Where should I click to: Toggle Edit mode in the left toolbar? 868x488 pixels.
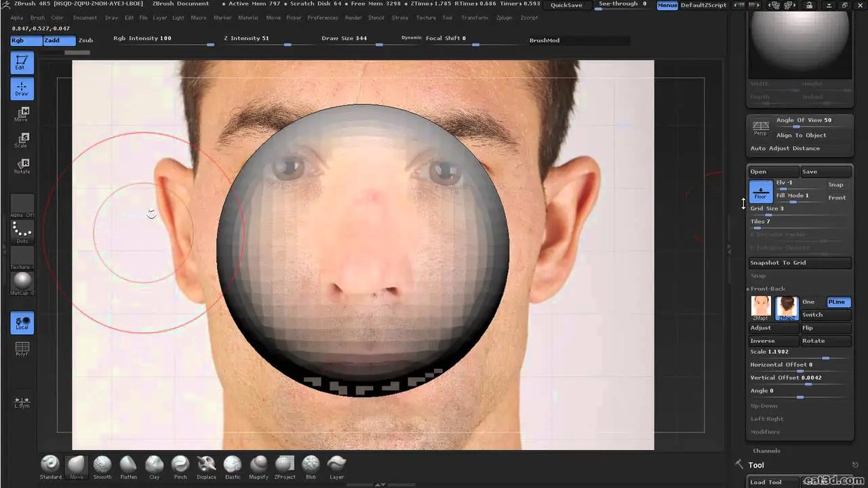(x=21, y=62)
